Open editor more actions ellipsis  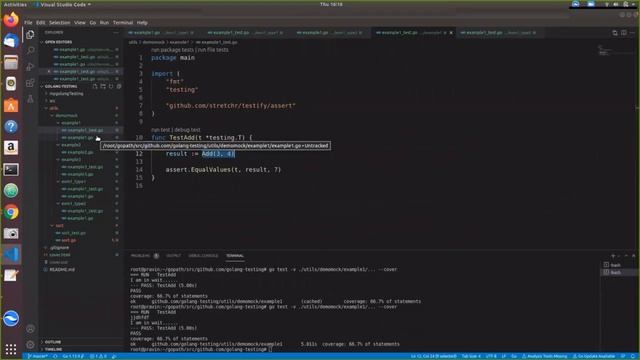[x=632, y=33]
